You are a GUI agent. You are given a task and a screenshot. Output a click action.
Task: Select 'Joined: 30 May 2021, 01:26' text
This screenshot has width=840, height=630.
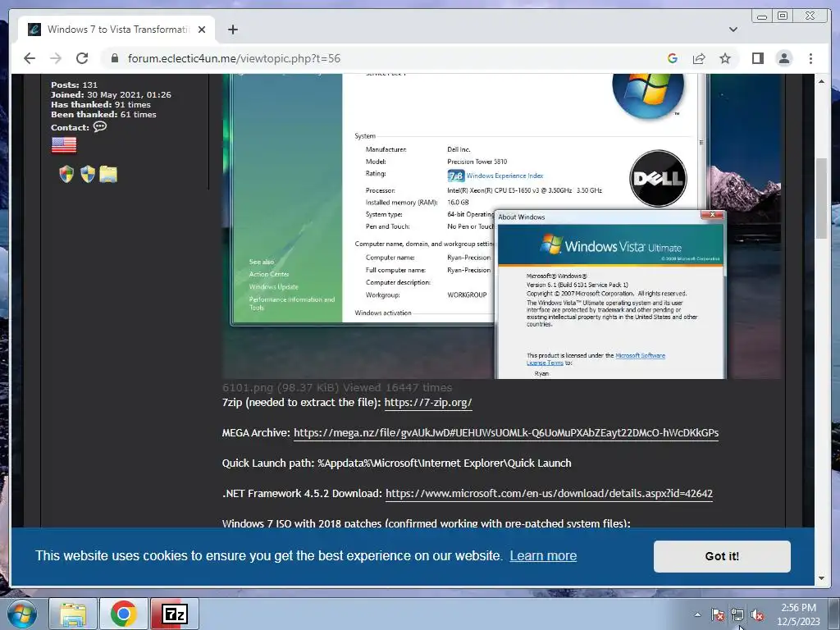click(x=111, y=95)
